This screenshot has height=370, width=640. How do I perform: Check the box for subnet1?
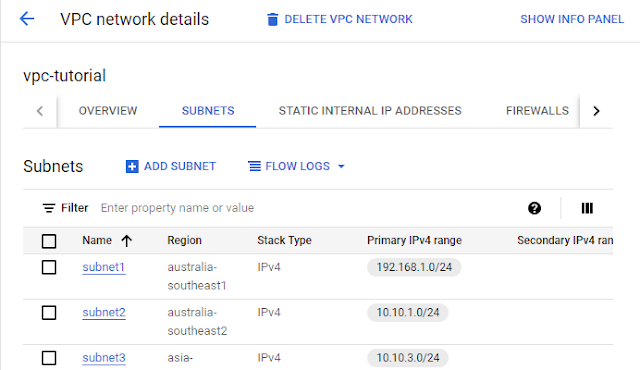coord(49,268)
